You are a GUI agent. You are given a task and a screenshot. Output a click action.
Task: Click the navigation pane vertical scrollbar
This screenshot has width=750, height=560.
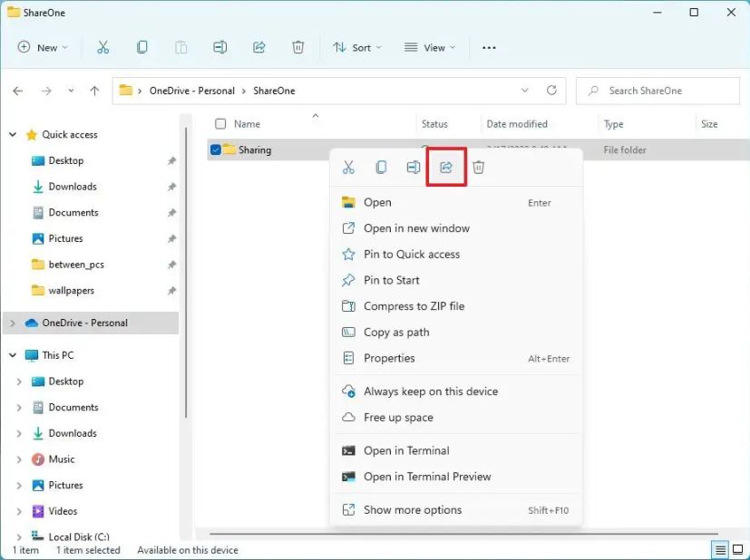tap(186, 273)
